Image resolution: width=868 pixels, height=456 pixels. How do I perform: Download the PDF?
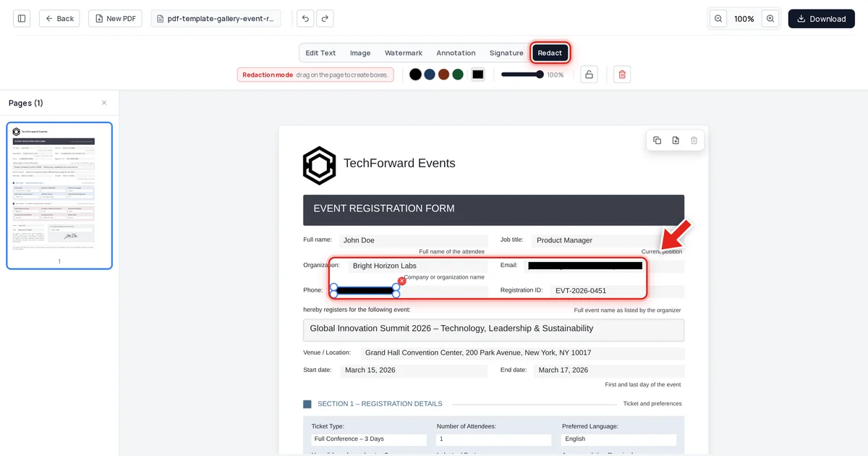[821, 19]
